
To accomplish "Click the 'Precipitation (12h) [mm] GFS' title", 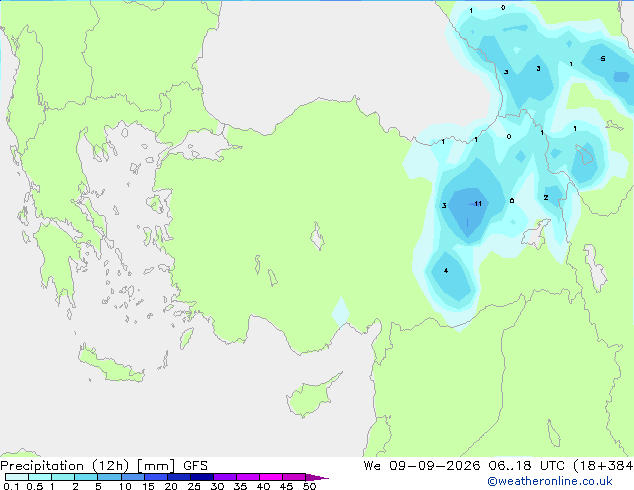I will tap(104, 466).
